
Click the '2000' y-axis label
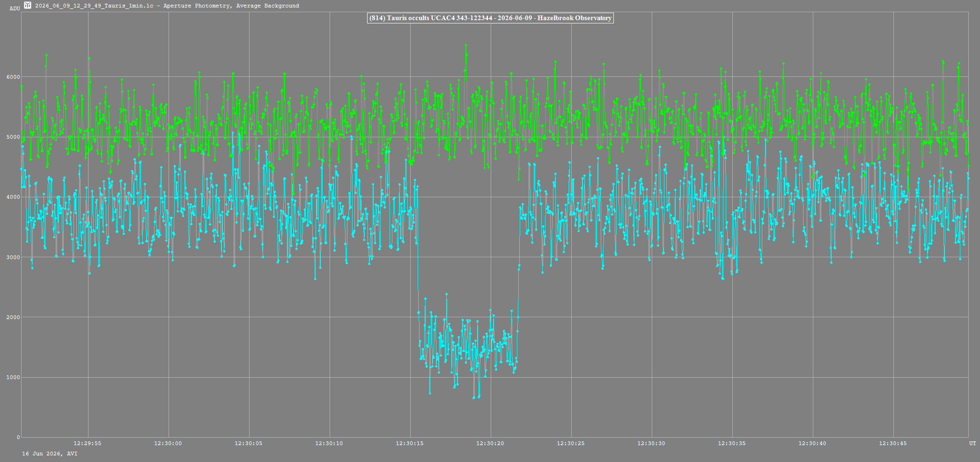pos(12,317)
